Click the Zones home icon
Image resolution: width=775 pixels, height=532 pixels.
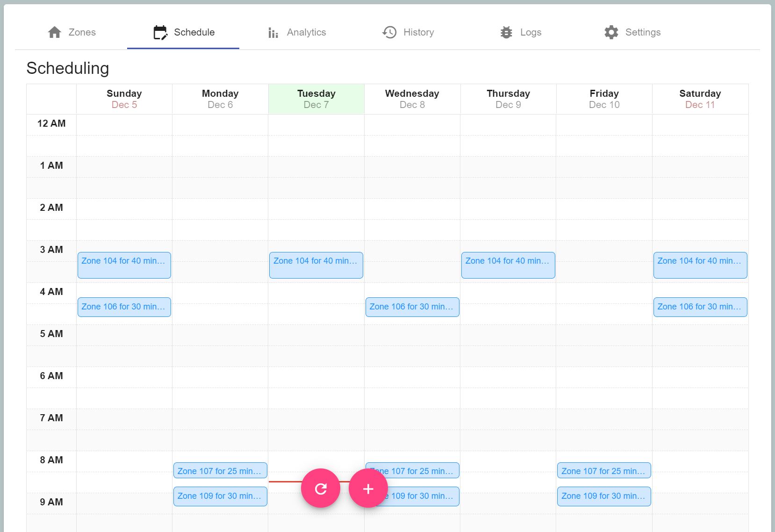[x=55, y=32]
